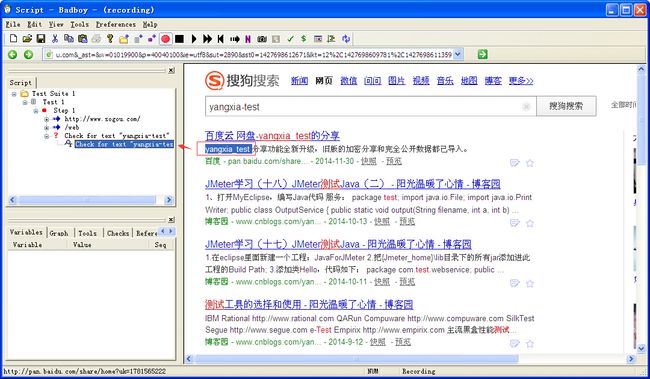Open the View menu
The image size is (650, 379).
pyautogui.click(x=56, y=24)
